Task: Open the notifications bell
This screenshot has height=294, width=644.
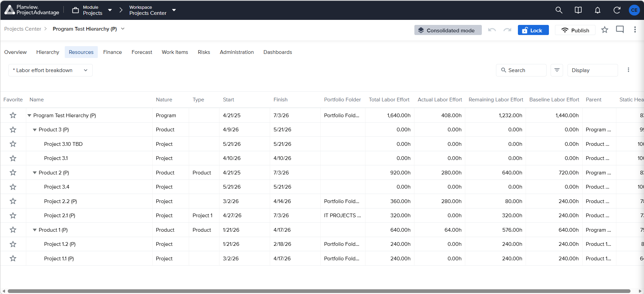Action: [x=597, y=10]
